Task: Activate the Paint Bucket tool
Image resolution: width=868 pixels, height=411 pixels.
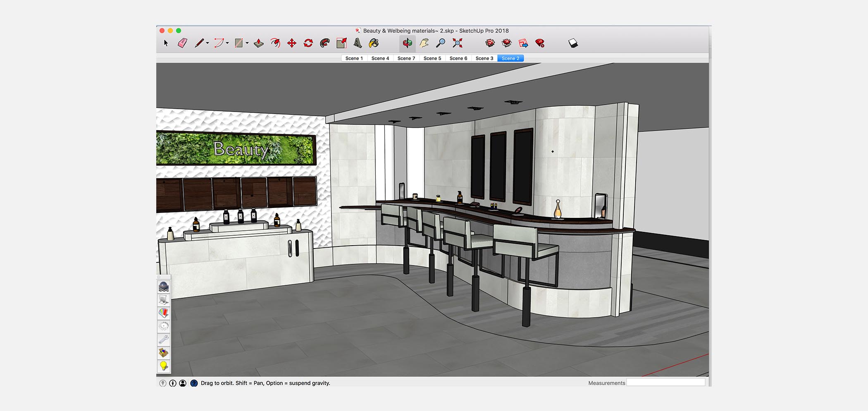Action: point(374,43)
